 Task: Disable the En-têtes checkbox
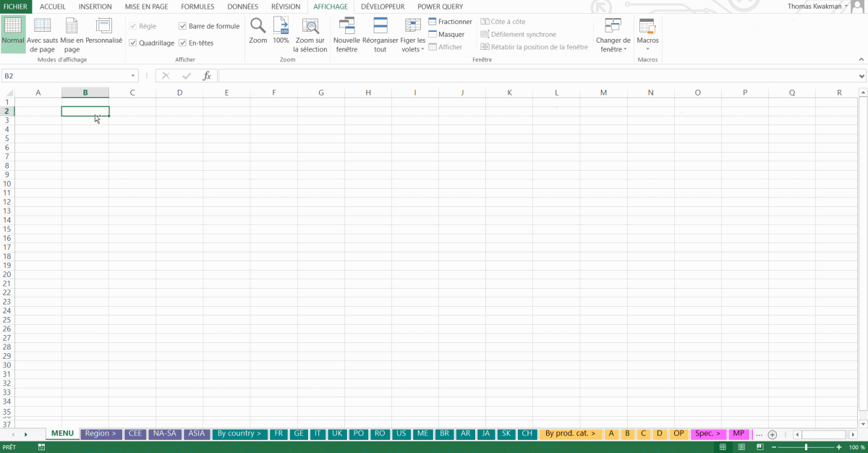183,43
